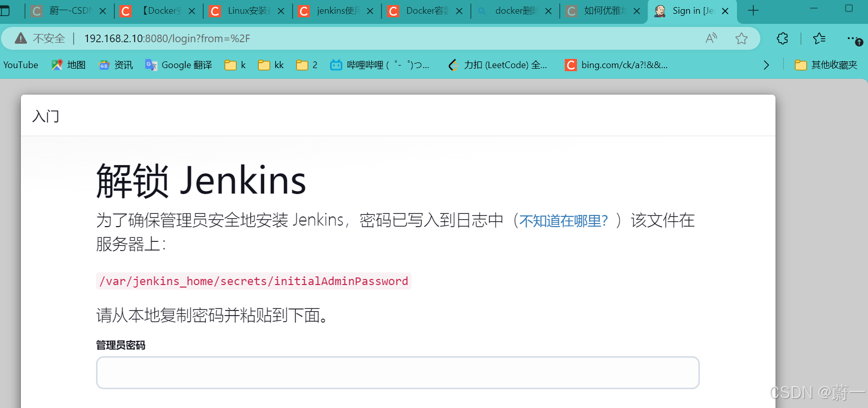The width and height of the screenshot is (868, 408).
Task: Close the Sign in Jenkins tab
Action: click(x=725, y=11)
